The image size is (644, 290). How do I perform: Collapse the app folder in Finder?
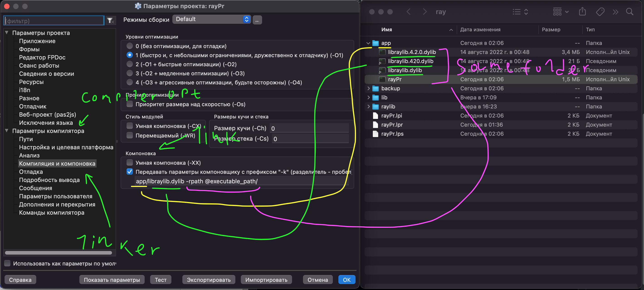click(368, 43)
